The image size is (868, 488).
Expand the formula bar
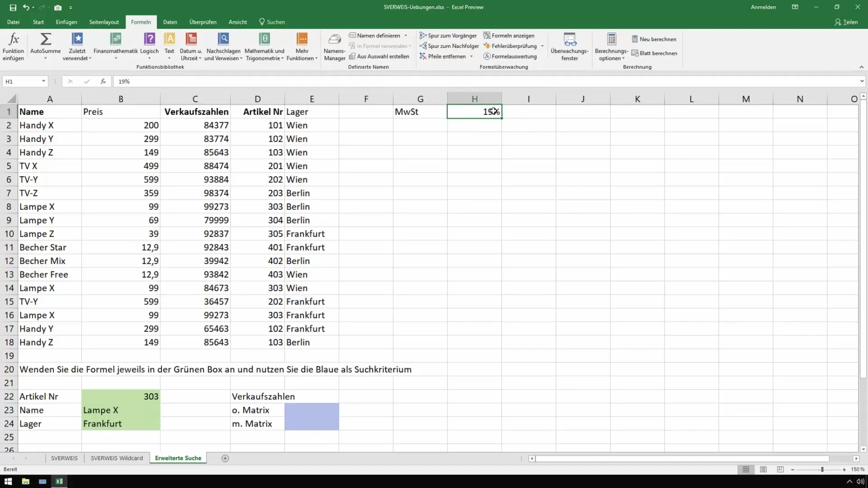click(862, 81)
